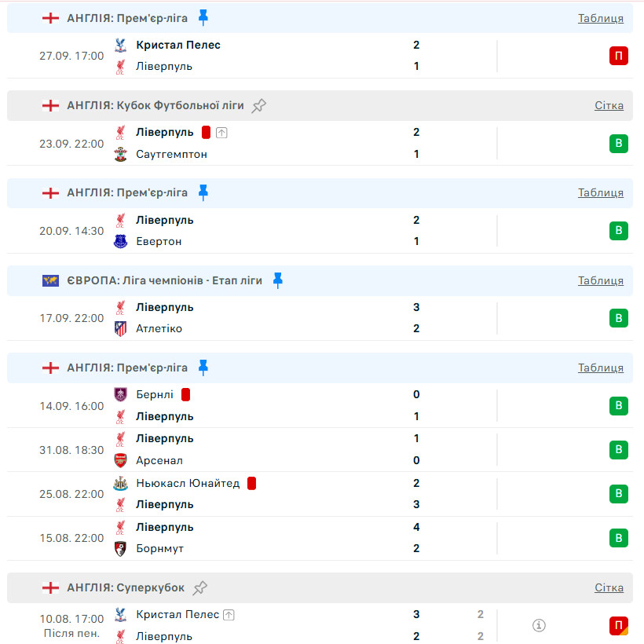Open Таблиця link for the top Прем'єр-ліга
The image size is (644, 644).
pos(601,18)
